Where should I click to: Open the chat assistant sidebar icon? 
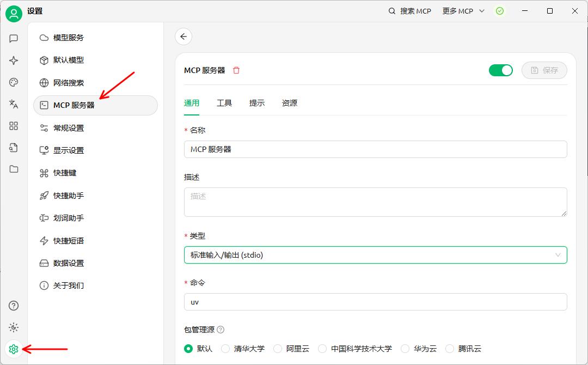point(14,38)
